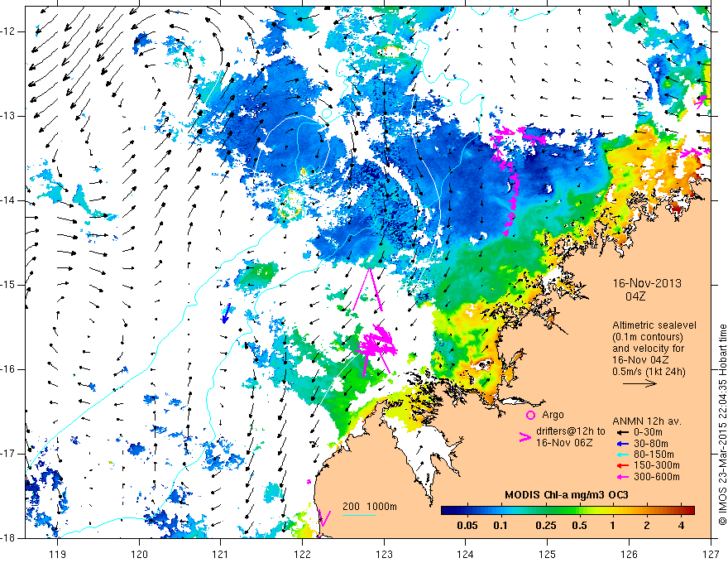728x563 pixels.
Task: Click the '-15' latitude axis label
Action: (x=8, y=285)
